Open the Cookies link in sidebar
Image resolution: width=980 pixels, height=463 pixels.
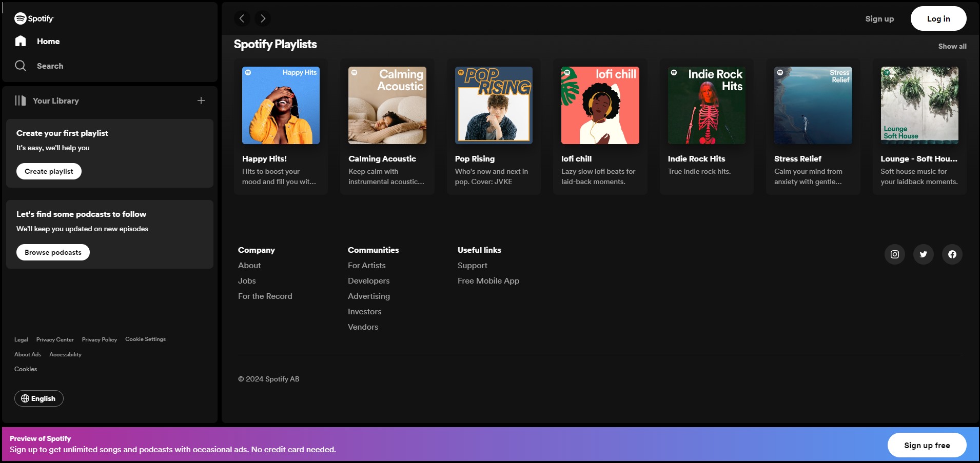[x=26, y=369]
